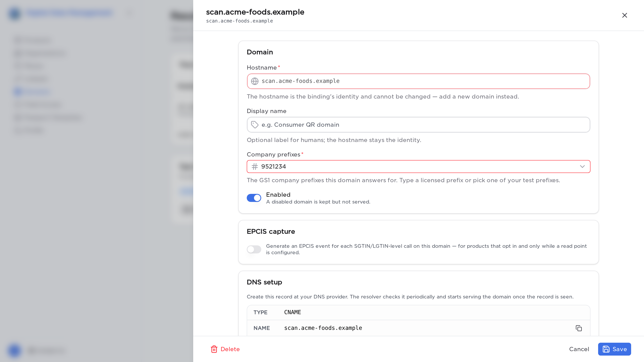644x362 pixels.
Task: Click the globe icon in Hostname field
Action: [x=255, y=81]
